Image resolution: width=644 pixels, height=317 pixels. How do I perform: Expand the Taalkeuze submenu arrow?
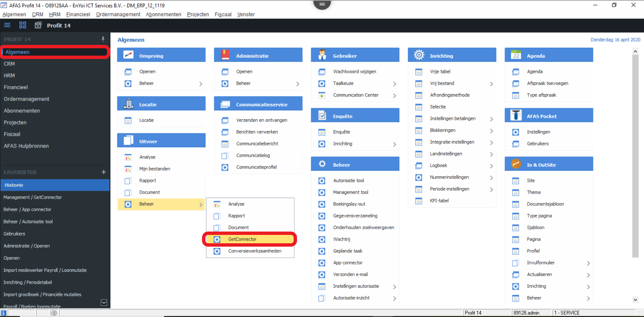pos(395,84)
